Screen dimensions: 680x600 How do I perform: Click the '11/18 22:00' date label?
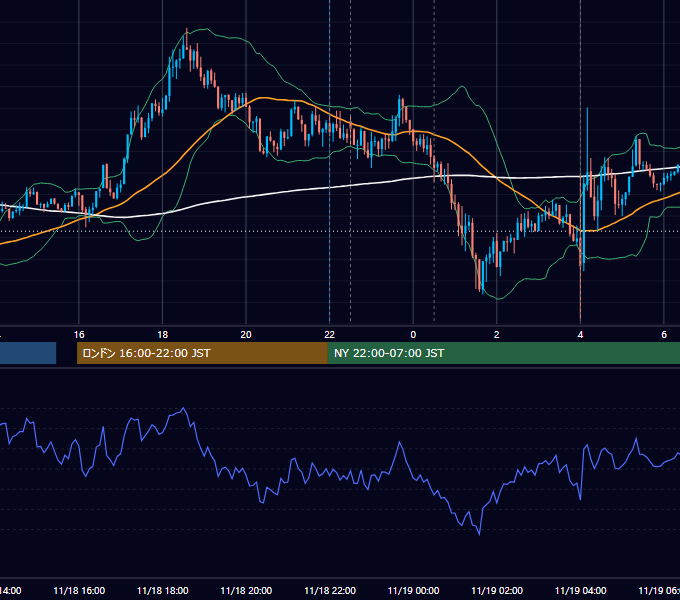tap(330, 591)
